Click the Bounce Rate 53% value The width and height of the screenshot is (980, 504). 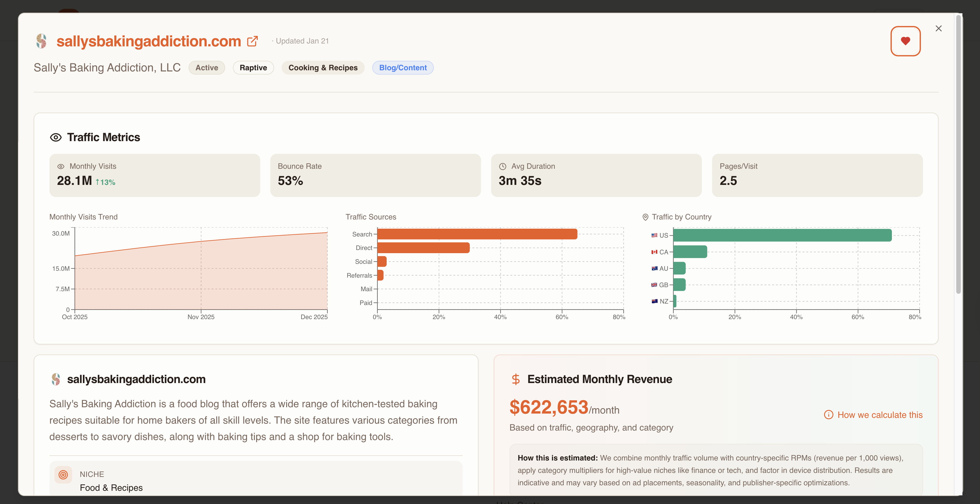click(290, 181)
